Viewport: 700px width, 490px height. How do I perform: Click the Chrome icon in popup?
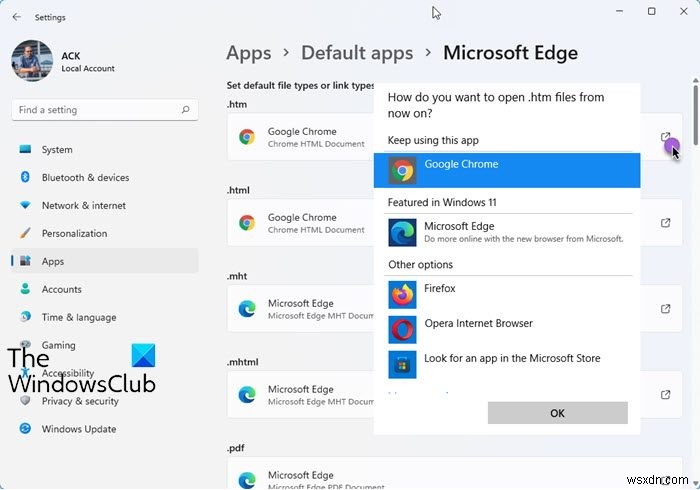click(x=402, y=170)
